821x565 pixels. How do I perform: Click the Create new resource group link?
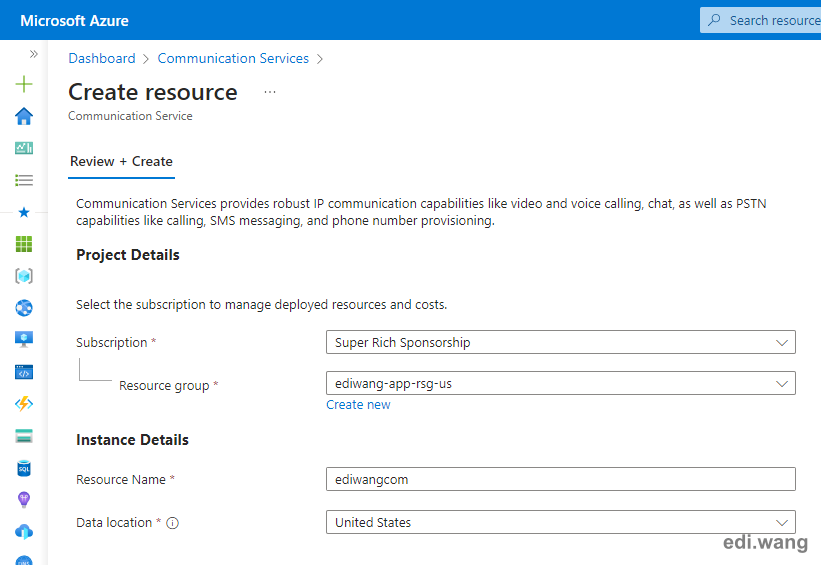358,405
